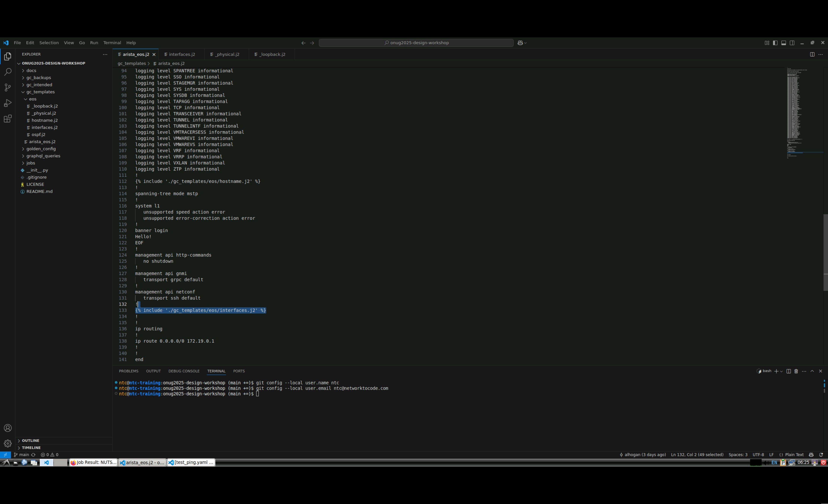Screen dimensions: 828x504
Task: Toggle the primary side bar visibility
Action: 775,43
